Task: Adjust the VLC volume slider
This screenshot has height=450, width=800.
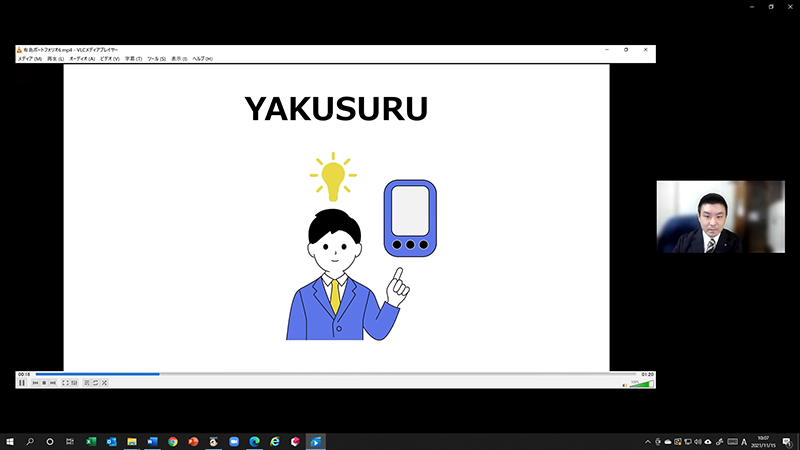Action: [640, 383]
